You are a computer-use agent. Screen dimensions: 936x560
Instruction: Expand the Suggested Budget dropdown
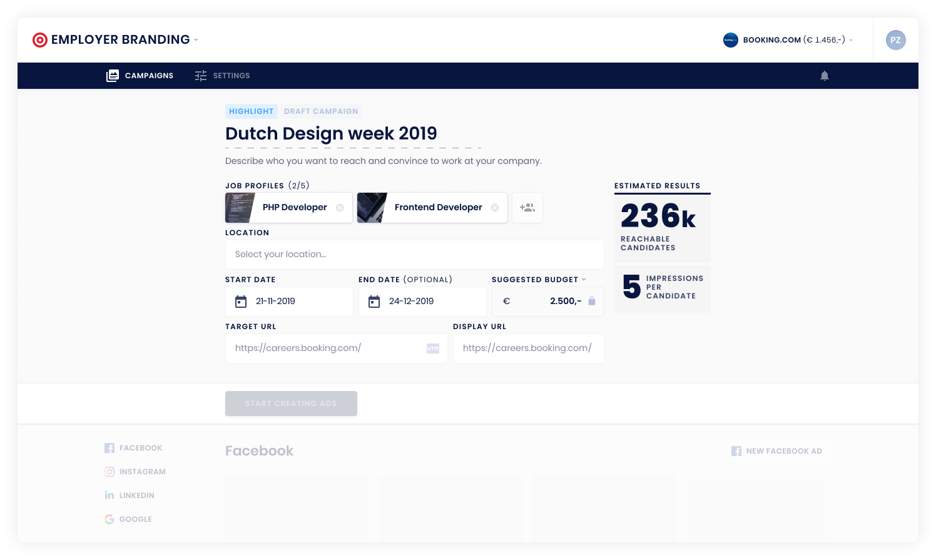(584, 280)
